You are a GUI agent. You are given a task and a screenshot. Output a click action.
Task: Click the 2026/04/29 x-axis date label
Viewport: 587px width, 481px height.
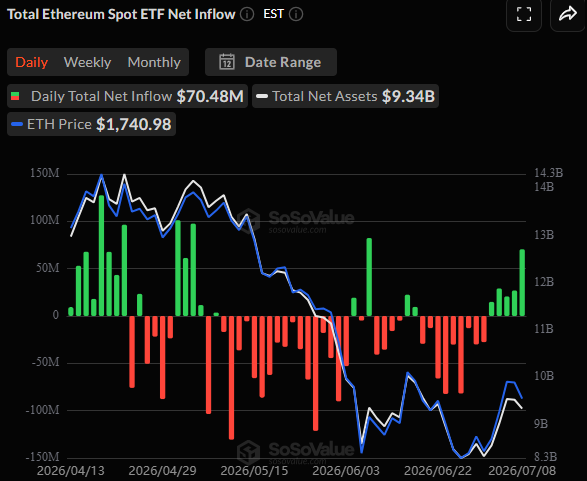(x=162, y=471)
